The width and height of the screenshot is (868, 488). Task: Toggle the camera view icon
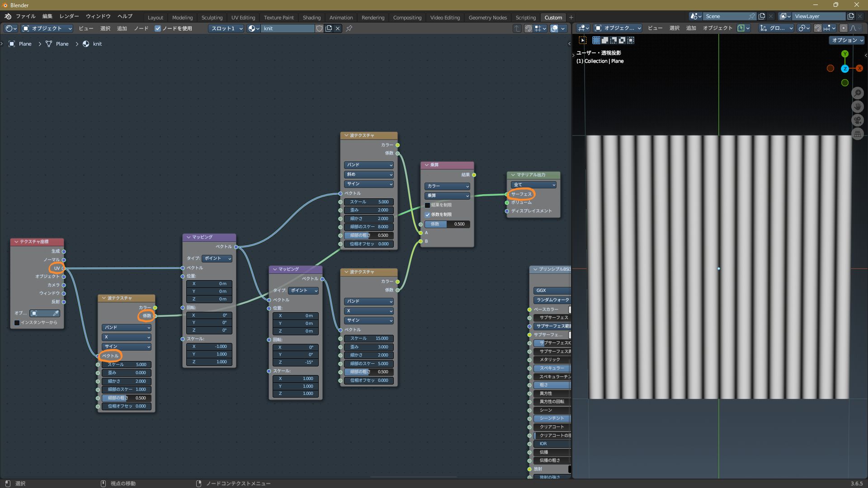858,120
